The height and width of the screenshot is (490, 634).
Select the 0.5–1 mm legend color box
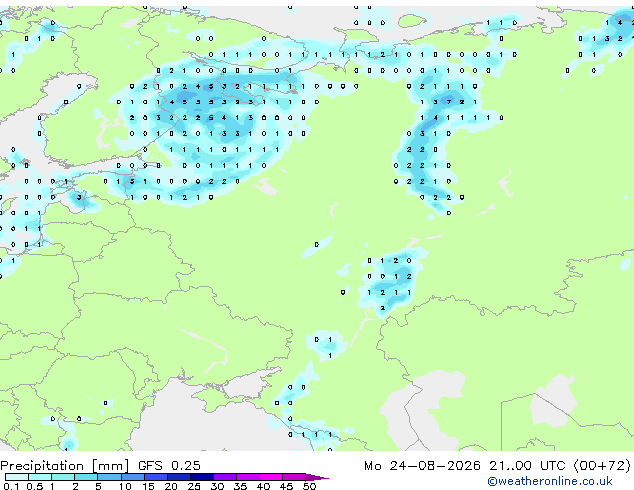(40, 477)
